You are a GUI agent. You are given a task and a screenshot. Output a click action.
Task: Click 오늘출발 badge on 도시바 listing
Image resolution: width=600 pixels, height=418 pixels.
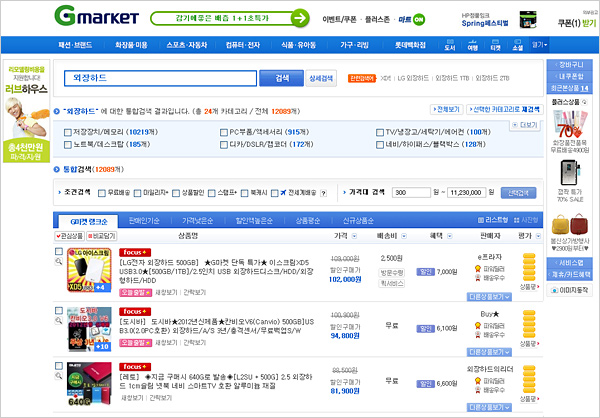(135, 343)
